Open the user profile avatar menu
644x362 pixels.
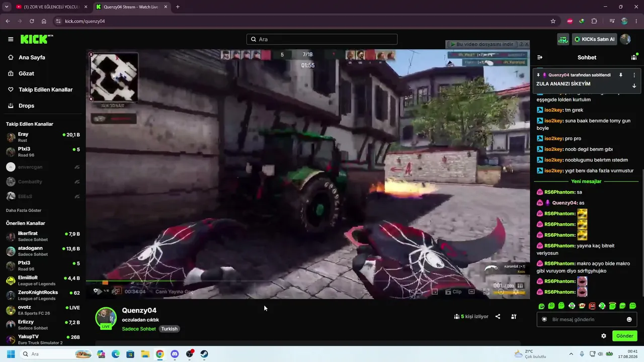pos(625,39)
